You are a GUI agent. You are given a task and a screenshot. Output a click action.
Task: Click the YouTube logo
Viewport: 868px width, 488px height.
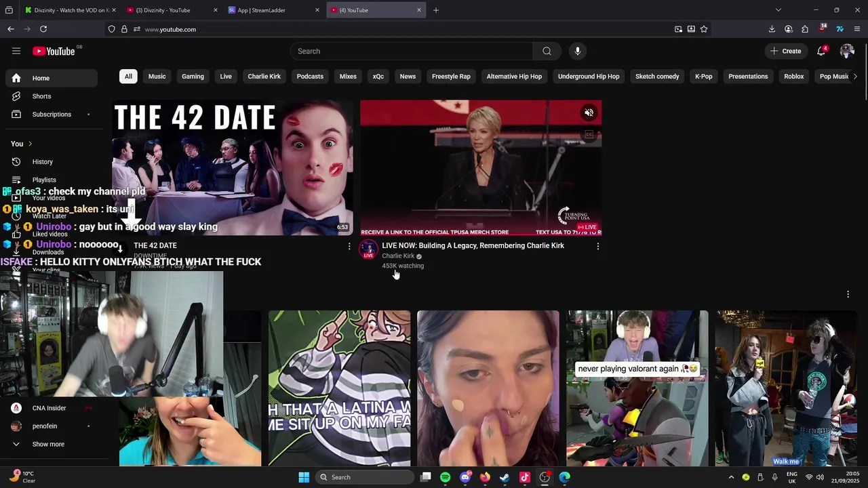(54, 51)
